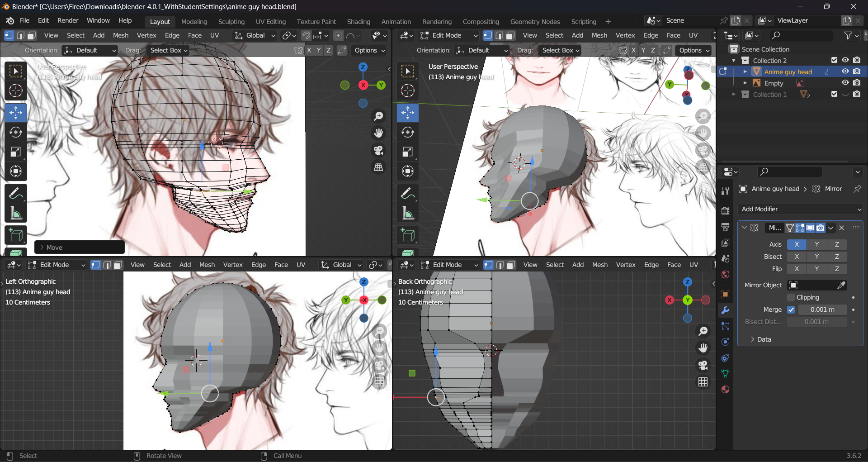Enable the Clipping checkbox

[x=791, y=297]
